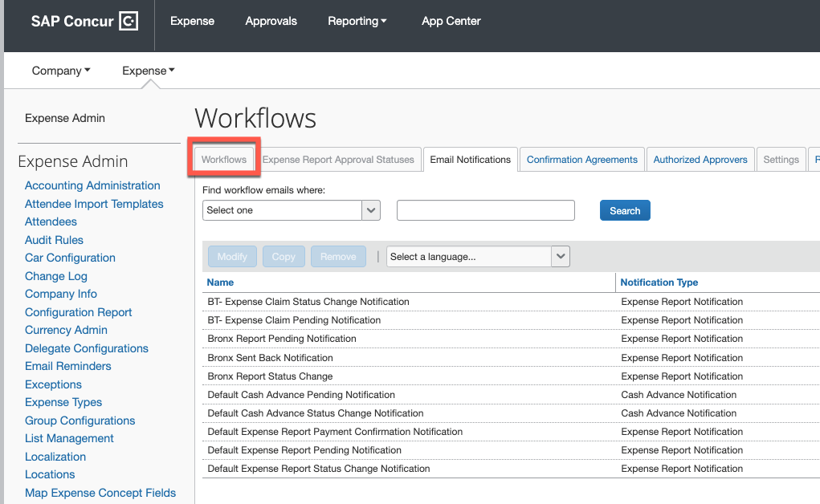
Task: Open the Audit Rules link
Action: coord(54,240)
